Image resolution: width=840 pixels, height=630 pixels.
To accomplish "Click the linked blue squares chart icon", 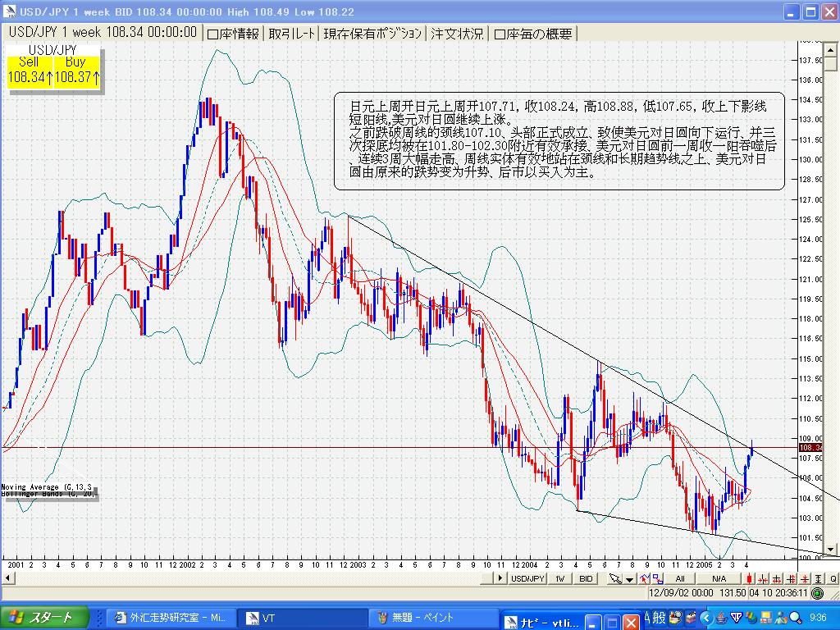I will (x=656, y=578).
